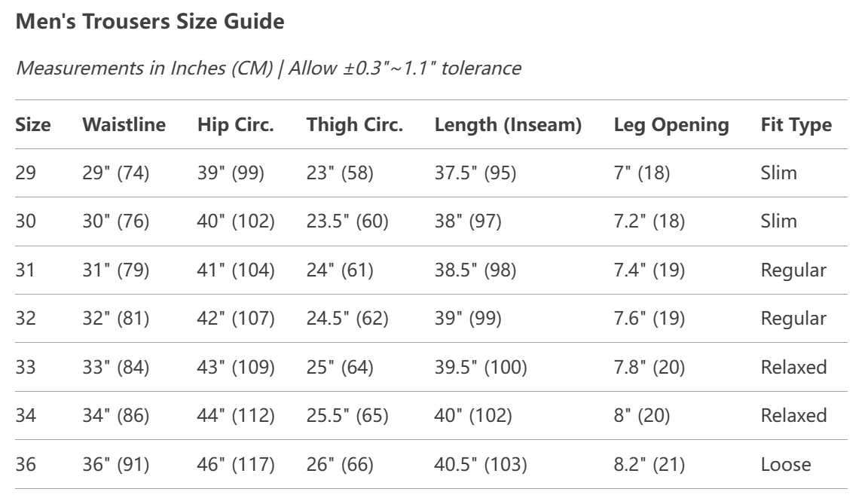Click the 46" (117) hip circumference cell
Image resolution: width=868 pixels, height=501 pixels.
pyautogui.click(x=235, y=465)
